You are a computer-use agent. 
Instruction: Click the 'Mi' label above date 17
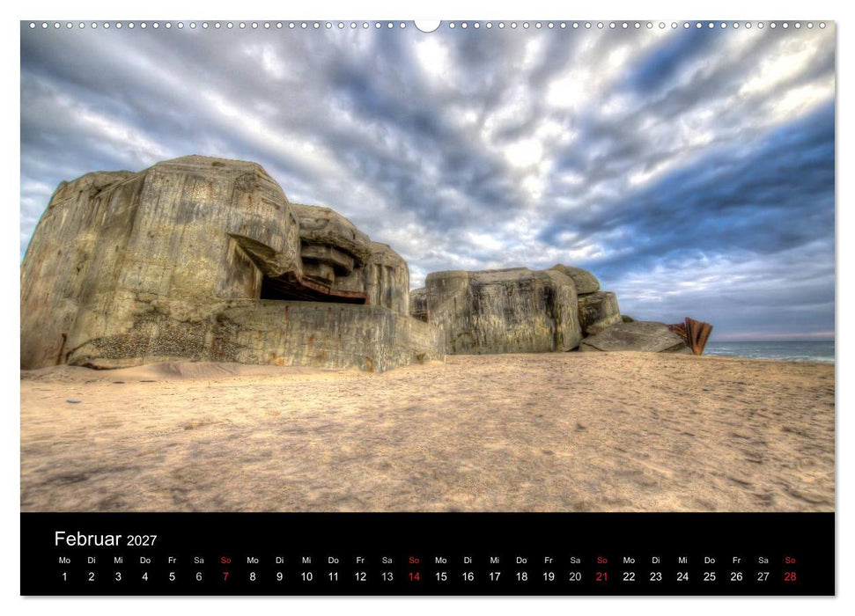[x=495, y=561]
